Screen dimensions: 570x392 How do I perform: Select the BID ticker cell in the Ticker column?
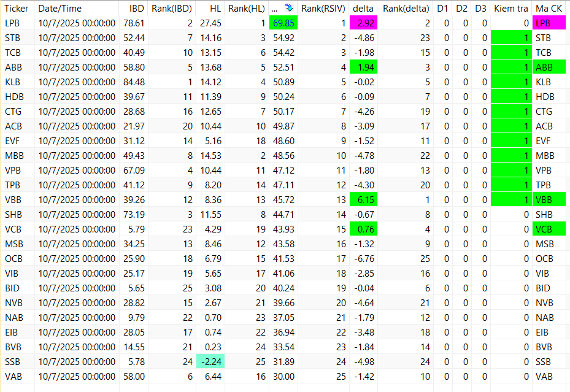pos(17,288)
